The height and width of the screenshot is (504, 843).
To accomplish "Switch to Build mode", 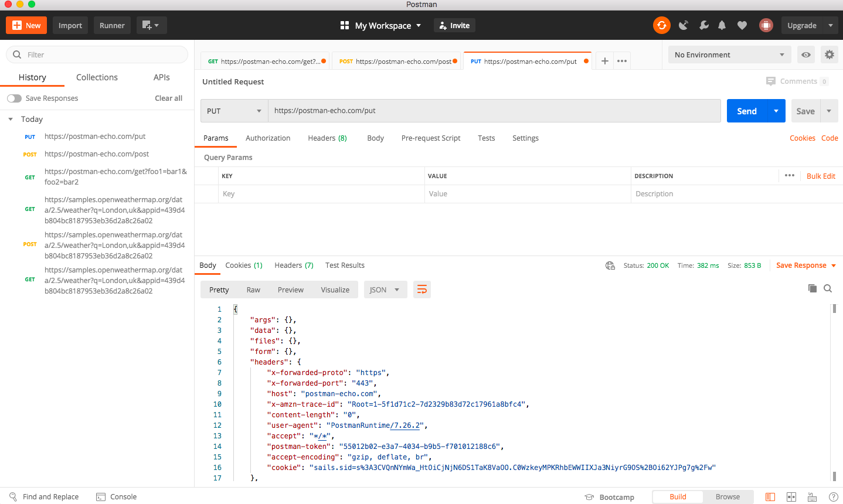I will pos(678,496).
